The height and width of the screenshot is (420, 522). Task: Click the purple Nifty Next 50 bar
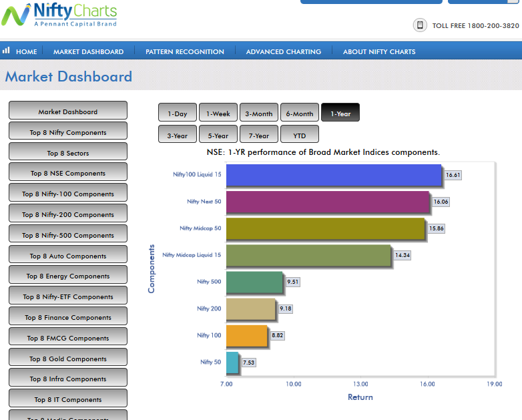pos(328,202)
